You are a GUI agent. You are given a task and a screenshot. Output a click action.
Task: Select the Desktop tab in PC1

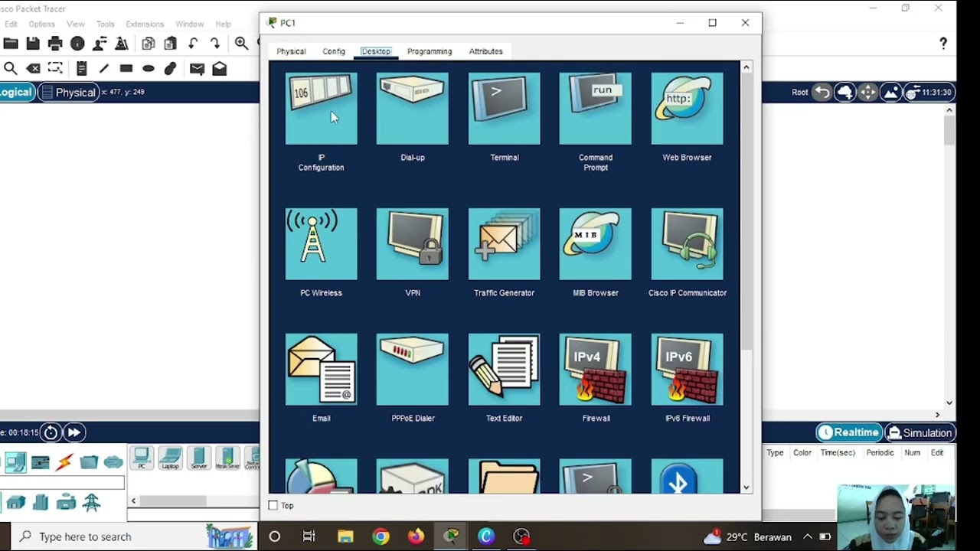pos(376,51)
